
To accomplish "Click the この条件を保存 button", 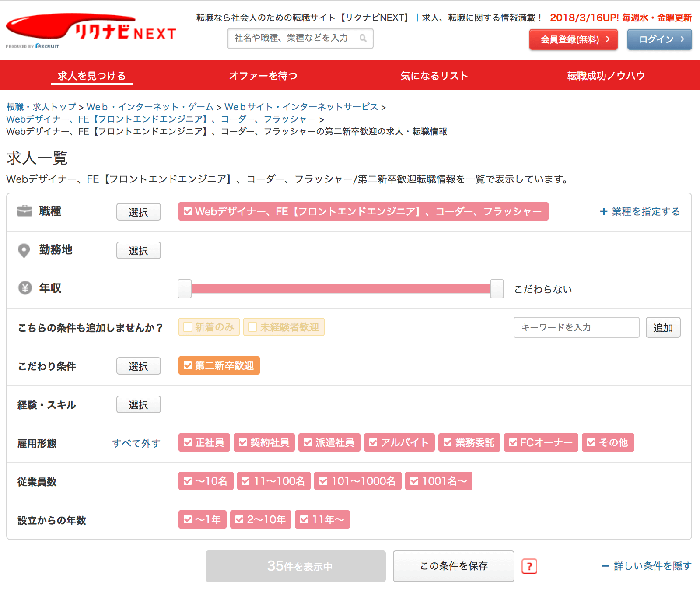I will [454, 566].
